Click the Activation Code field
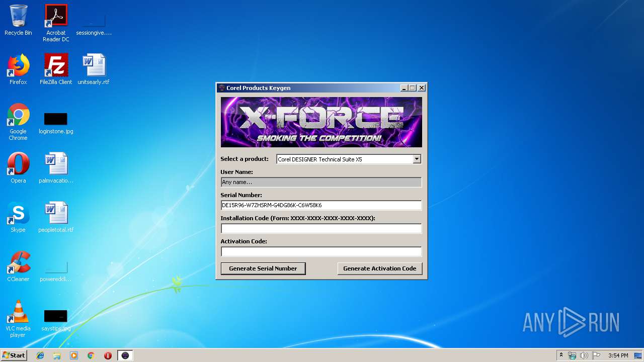The image size is (644, 362). (x=321, y=251)
